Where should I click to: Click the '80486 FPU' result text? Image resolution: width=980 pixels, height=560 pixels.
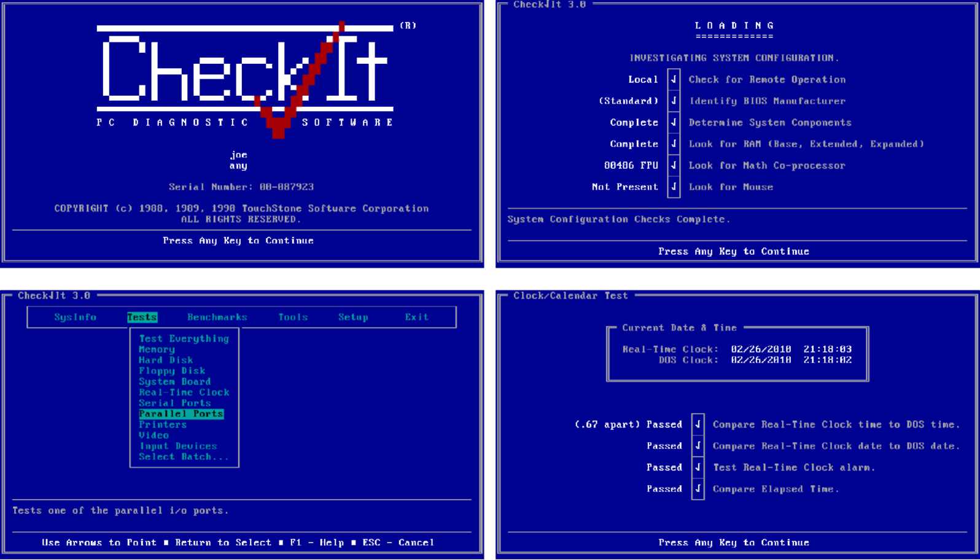click(x=631, y=165)
